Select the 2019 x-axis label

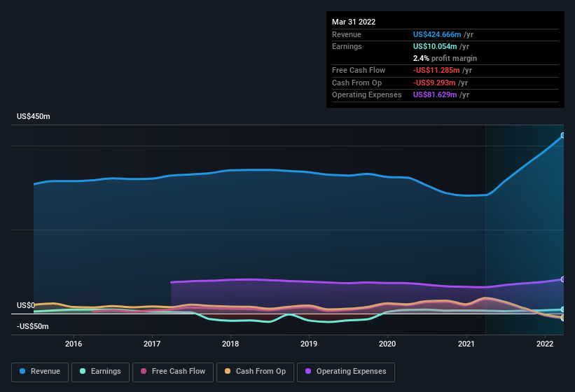(309, 344)
